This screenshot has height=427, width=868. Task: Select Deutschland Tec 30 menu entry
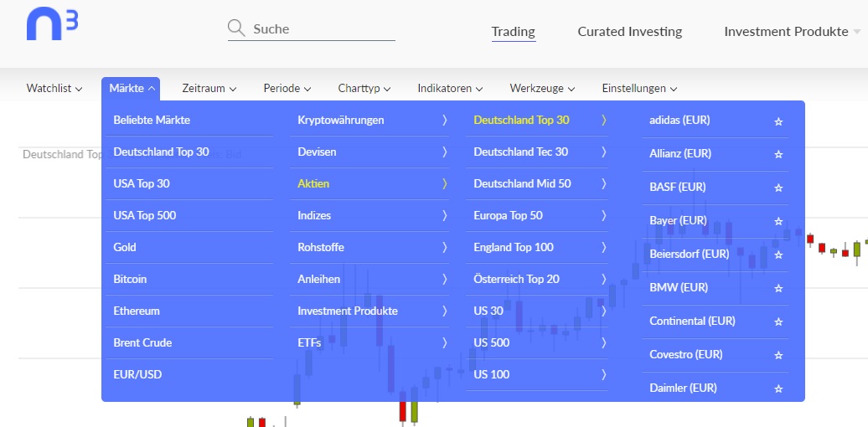pos(520,152)
